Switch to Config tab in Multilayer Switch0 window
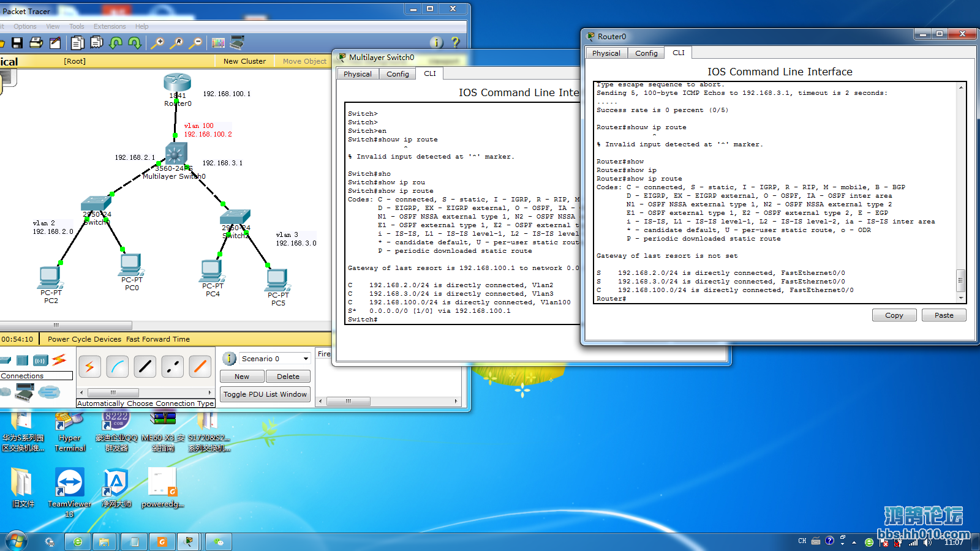The image size is (980, 551). [x=398, y=74]
